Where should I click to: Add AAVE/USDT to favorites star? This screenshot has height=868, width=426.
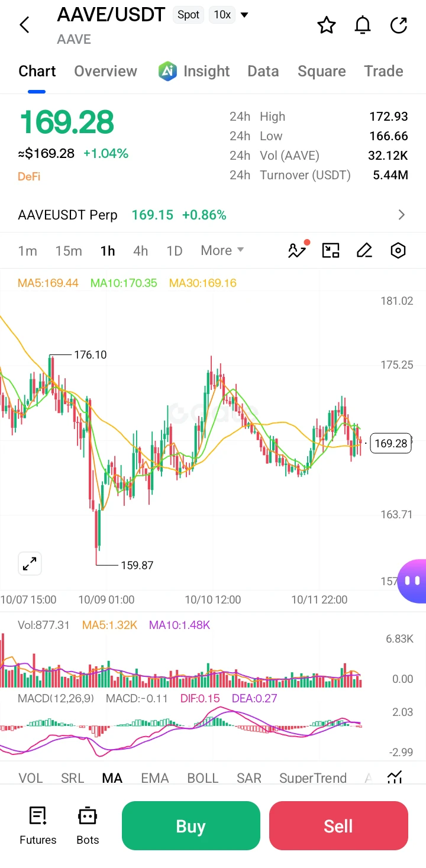point(327,25)
